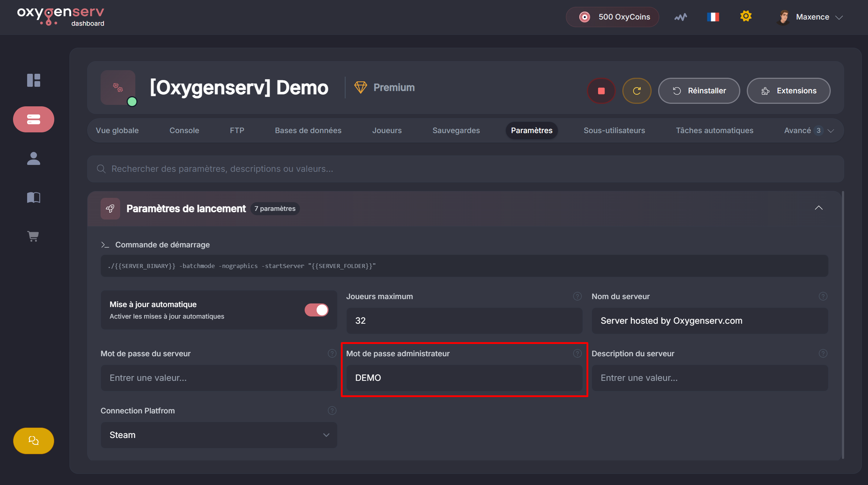Open the servers section in sidebar
This screenshot has height=485, width=868.
[x=34, y=119]
